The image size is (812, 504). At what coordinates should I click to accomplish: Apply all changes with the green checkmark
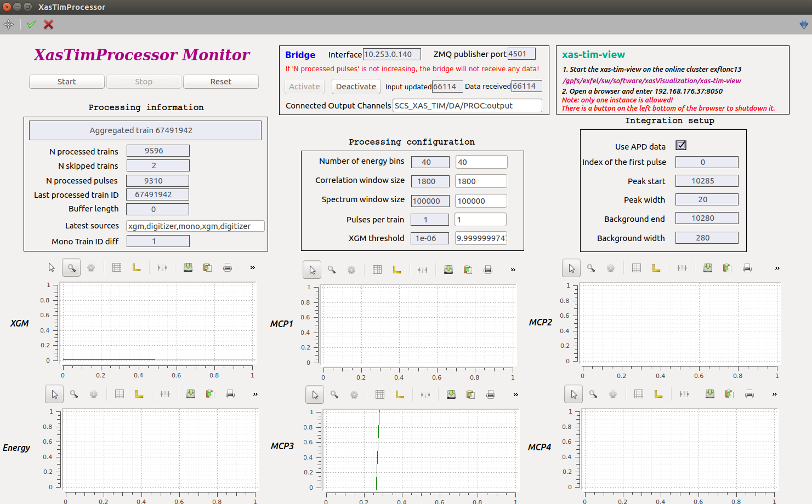click(x=31, y=24)
